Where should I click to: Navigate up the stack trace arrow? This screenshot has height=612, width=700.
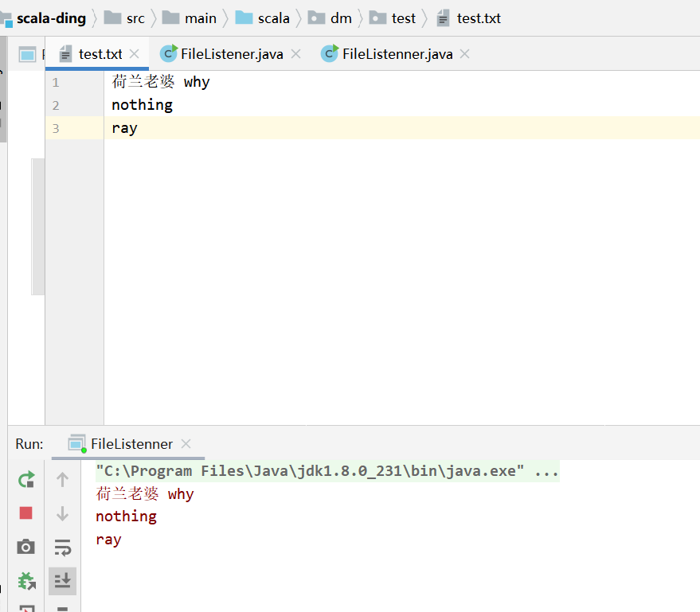tap(62, 480)
